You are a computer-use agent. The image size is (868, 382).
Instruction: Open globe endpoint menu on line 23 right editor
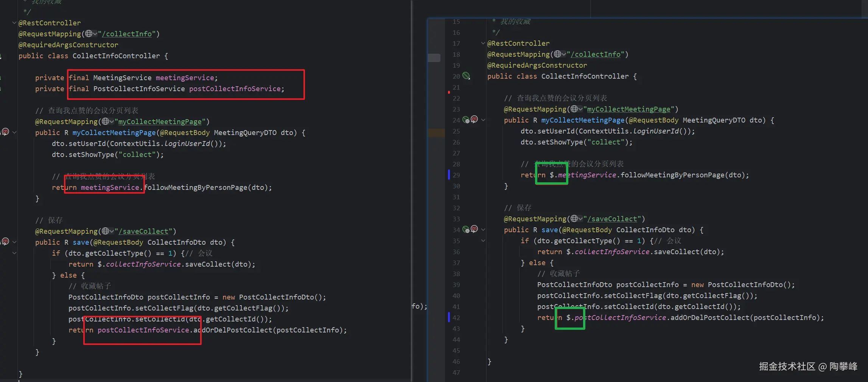577,109
